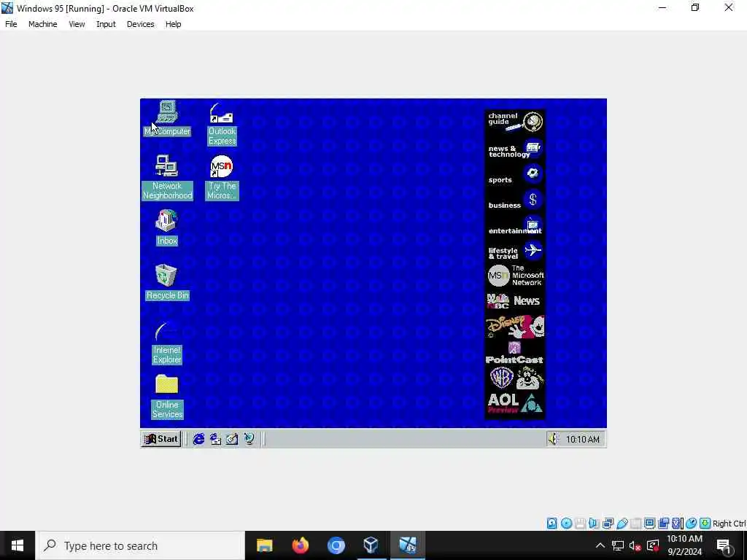The image size is (747, 560).
Task: Select the My Computer desktop icon
Action: point(167,118)
